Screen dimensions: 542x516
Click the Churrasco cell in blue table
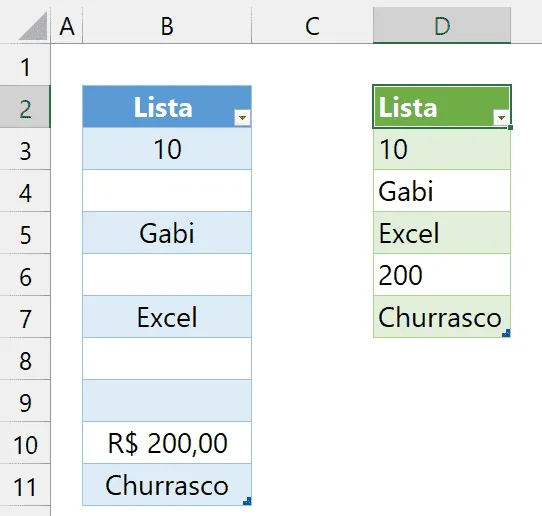pyautogui.click(x=167, y=485)
